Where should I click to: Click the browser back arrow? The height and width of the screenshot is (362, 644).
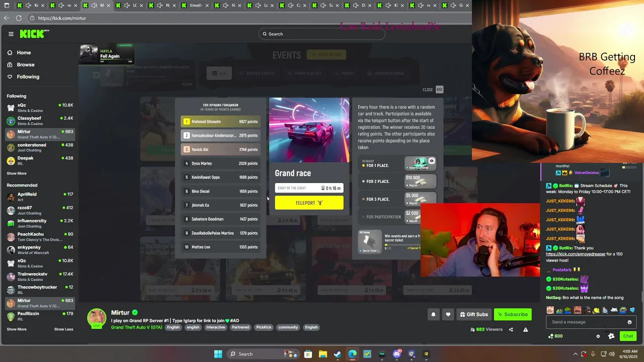tap(6, 18)
